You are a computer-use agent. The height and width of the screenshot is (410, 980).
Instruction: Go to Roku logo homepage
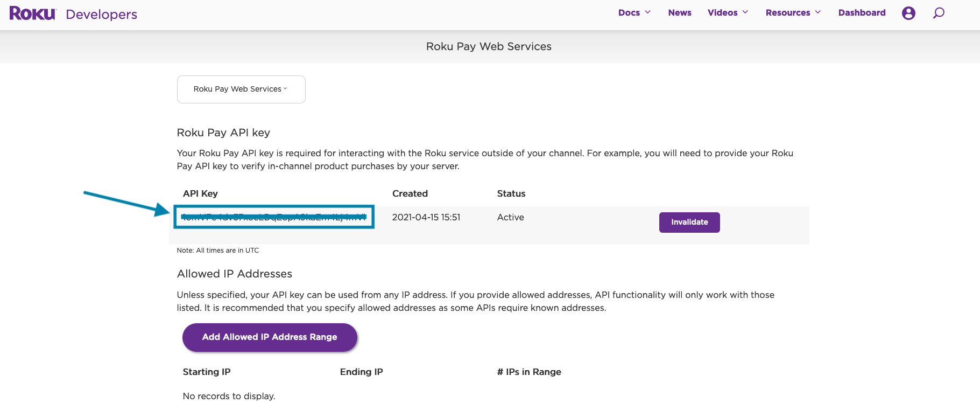tap(32, 13)
